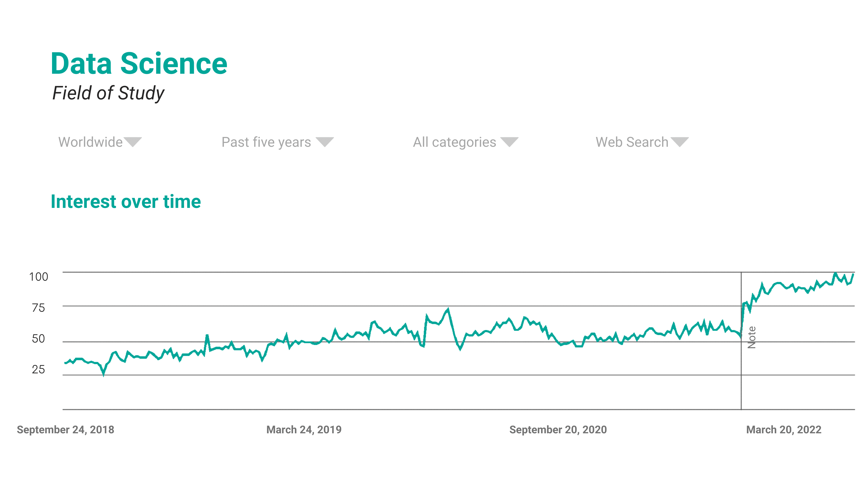
Task: Click the chevron arrow beside Web Search
Action: click(x=680, y=142)
